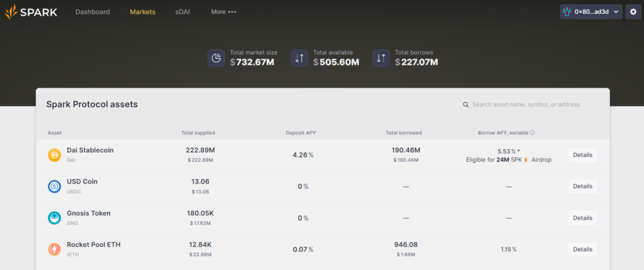
Task: Switch to the sDAI tab
Action: (183, 12)
